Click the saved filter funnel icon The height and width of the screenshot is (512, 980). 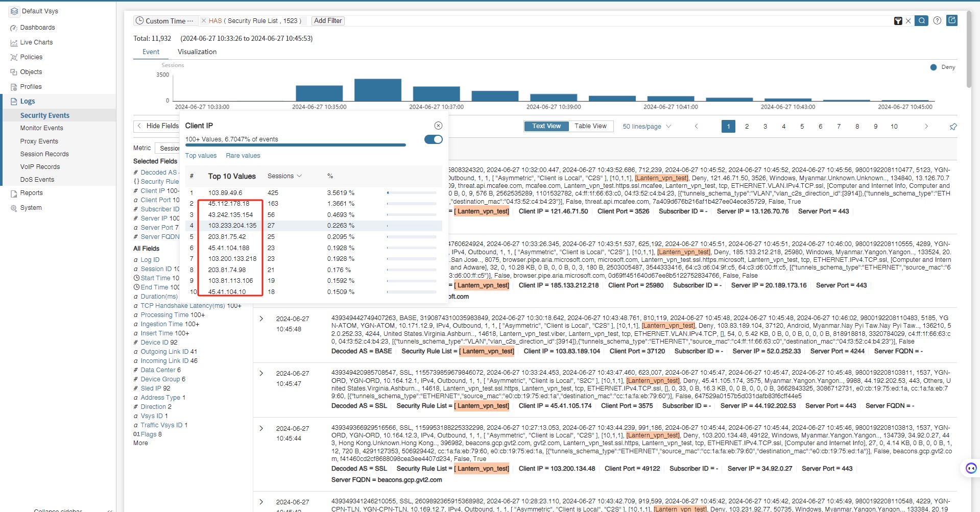[x=898, y=21]
